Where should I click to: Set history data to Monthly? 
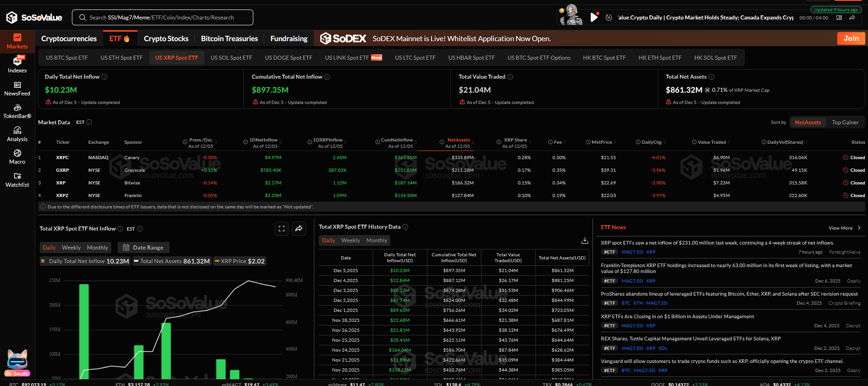[377, 240]
